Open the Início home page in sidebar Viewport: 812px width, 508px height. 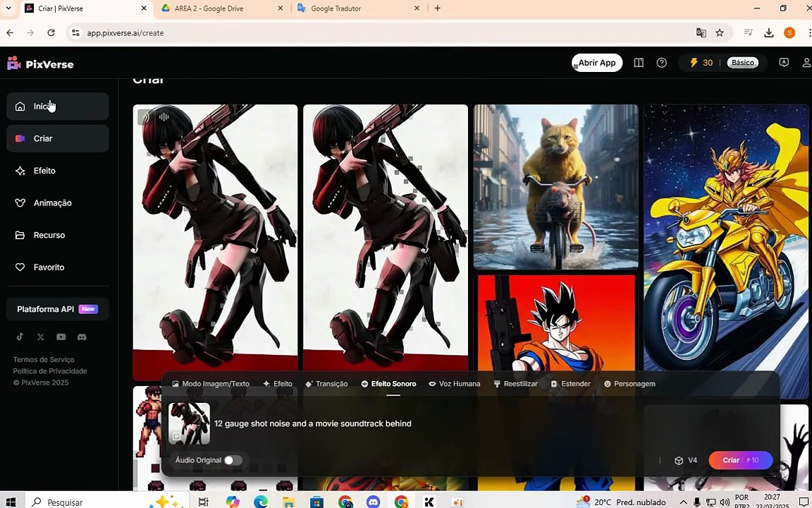(x=58, y=107)
